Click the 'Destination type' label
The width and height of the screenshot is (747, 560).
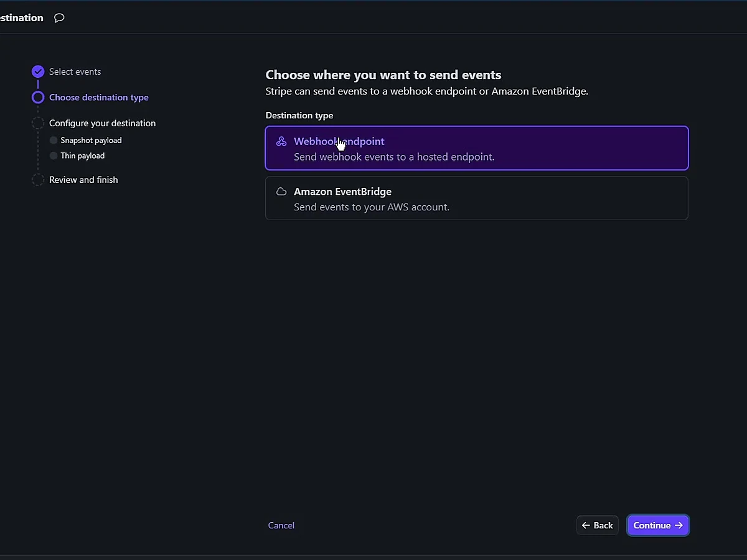299,115
